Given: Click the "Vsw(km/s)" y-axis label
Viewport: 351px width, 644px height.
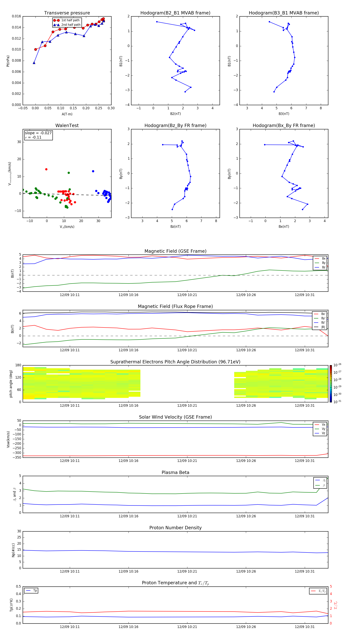Looking at the screenshot, I should click(8, 439).
